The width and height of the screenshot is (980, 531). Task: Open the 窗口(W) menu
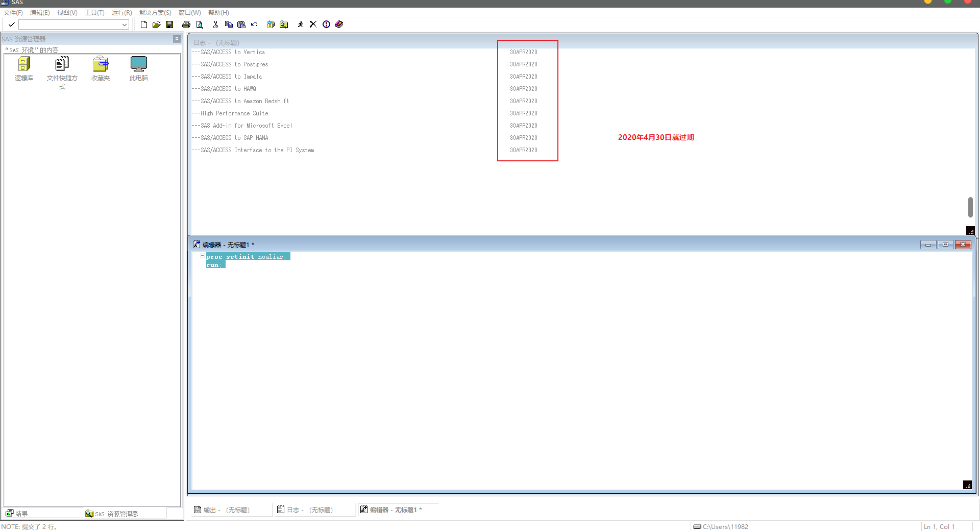[189, 13]
